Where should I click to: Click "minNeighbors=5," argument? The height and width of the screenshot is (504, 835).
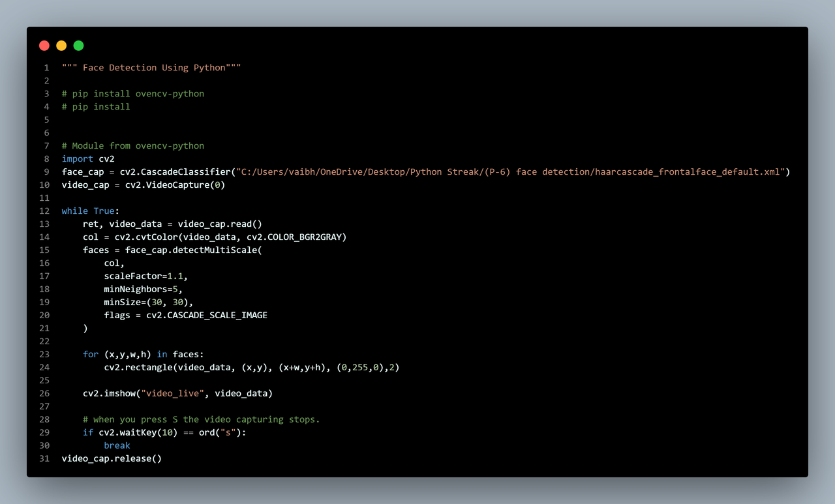tap(144, 289)
